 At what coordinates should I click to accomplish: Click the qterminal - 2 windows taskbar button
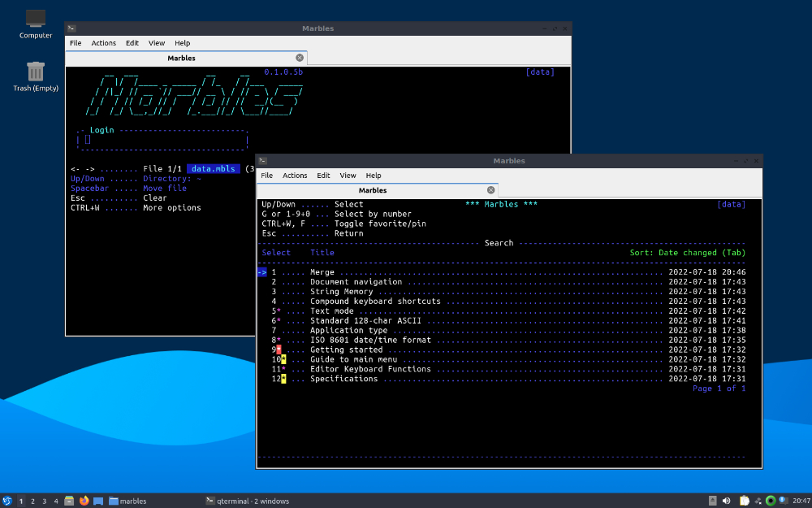248,501
